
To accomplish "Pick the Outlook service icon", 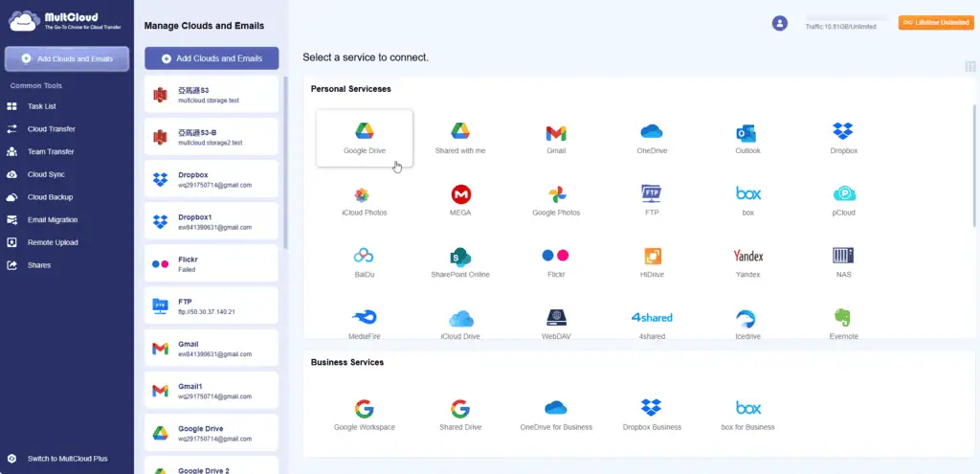I will click(746, 132).
